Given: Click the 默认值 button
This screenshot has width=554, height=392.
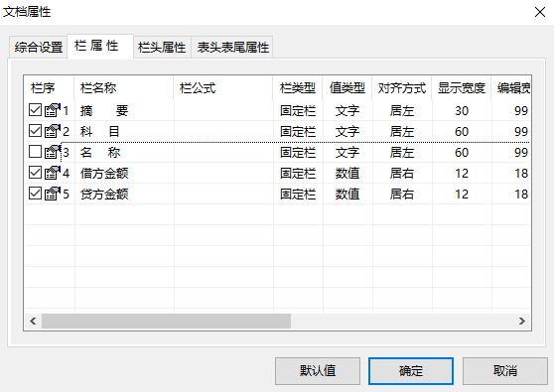Looking at the screenshot, I should point(318,371).
